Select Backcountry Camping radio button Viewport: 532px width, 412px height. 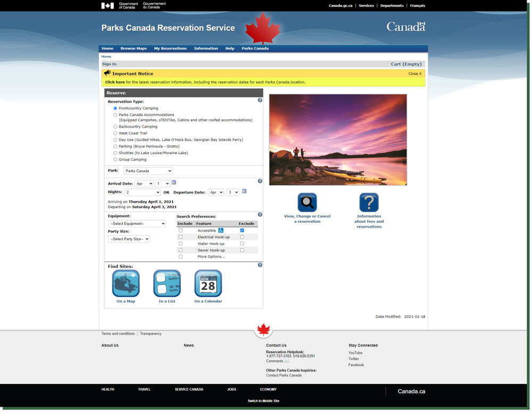click(115, 127)
